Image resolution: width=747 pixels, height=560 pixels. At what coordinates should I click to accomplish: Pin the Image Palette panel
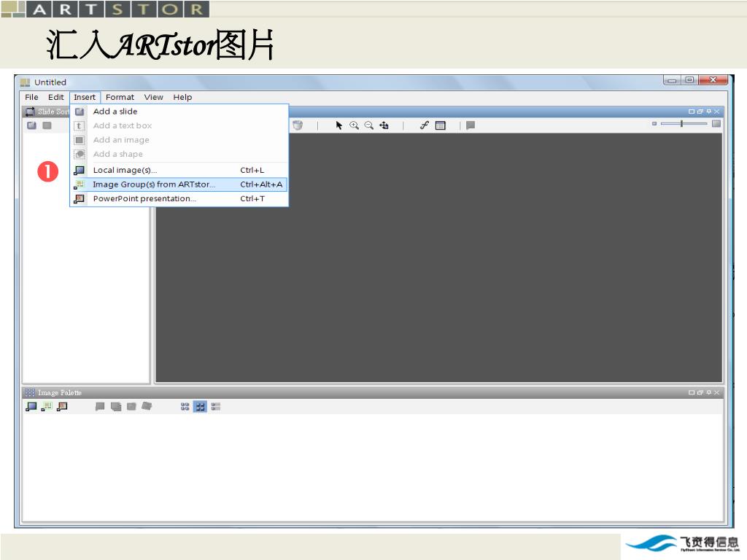[708, 392]
